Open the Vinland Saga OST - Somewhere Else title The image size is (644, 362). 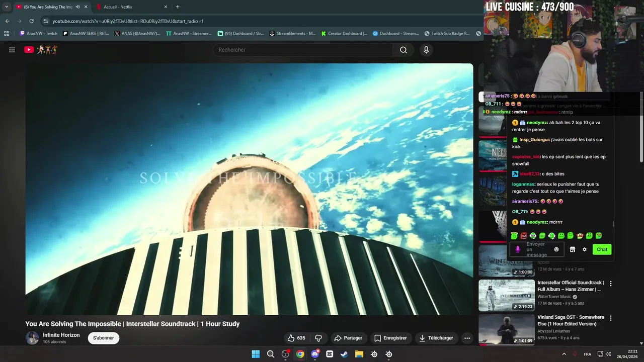[571, 320]
